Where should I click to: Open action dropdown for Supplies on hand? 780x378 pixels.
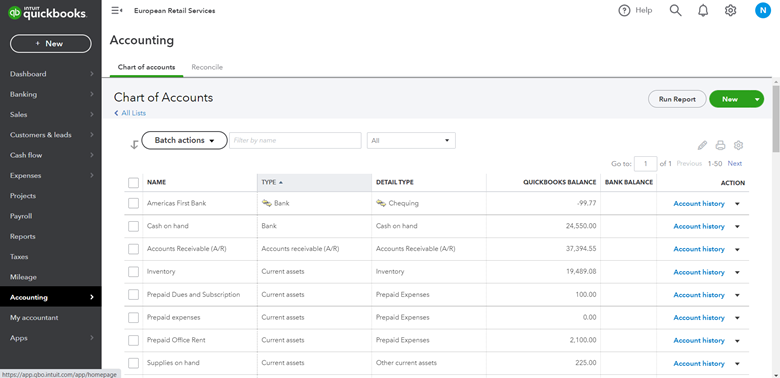click(x=737, y=363)
